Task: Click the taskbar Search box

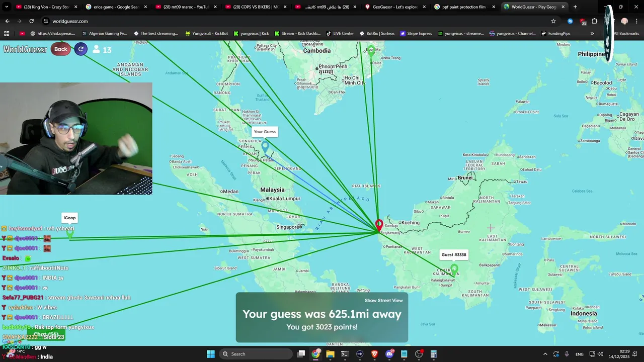Action: (x=256, y=354)
